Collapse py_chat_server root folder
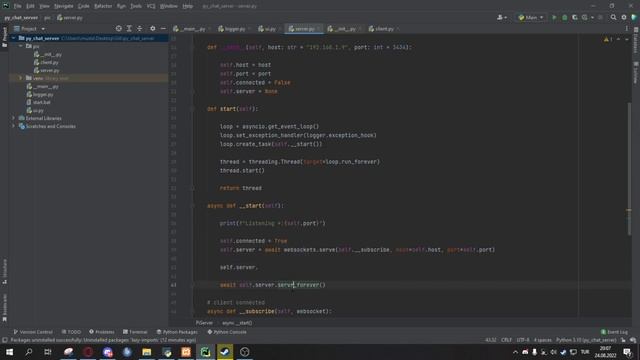This screenshot has height=360, width=640. [x=13, y=38]
